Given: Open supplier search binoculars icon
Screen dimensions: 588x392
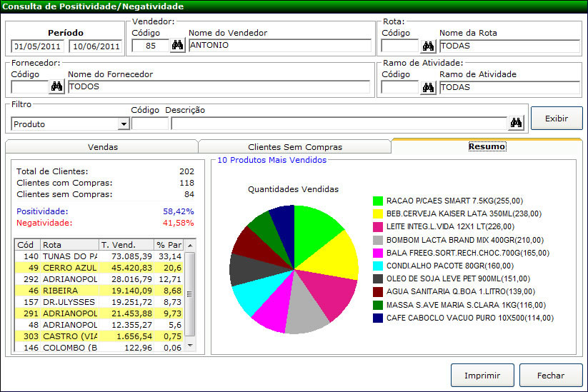Looking at the screenshot, I should [x=56, y=87].
